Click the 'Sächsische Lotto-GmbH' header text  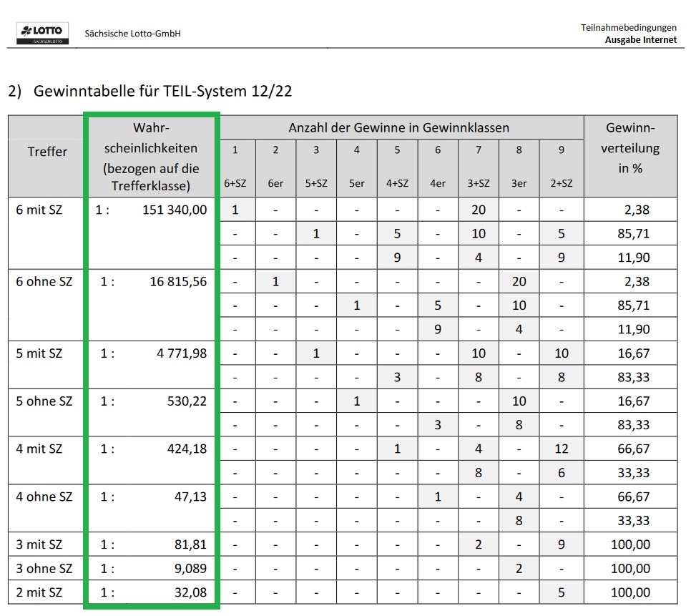132,34
